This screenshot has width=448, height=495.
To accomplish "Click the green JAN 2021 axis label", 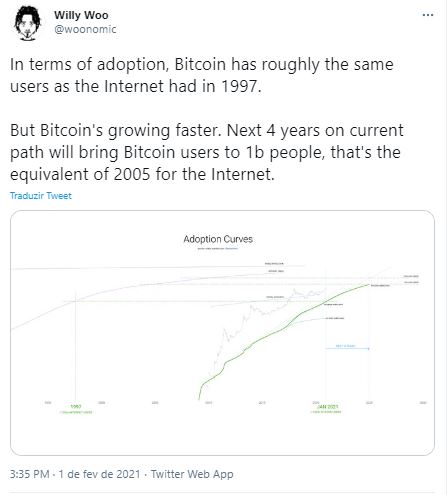I will pyautogui.click(x=327, y=407).
